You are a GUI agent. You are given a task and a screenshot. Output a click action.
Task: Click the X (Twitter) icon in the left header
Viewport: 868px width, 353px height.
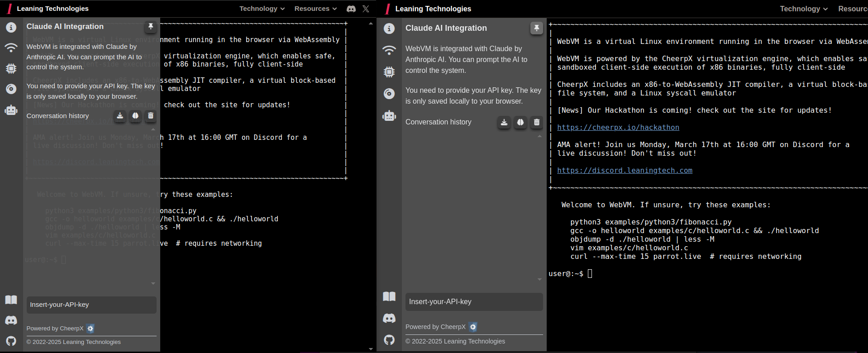click(x=366, y=9)
